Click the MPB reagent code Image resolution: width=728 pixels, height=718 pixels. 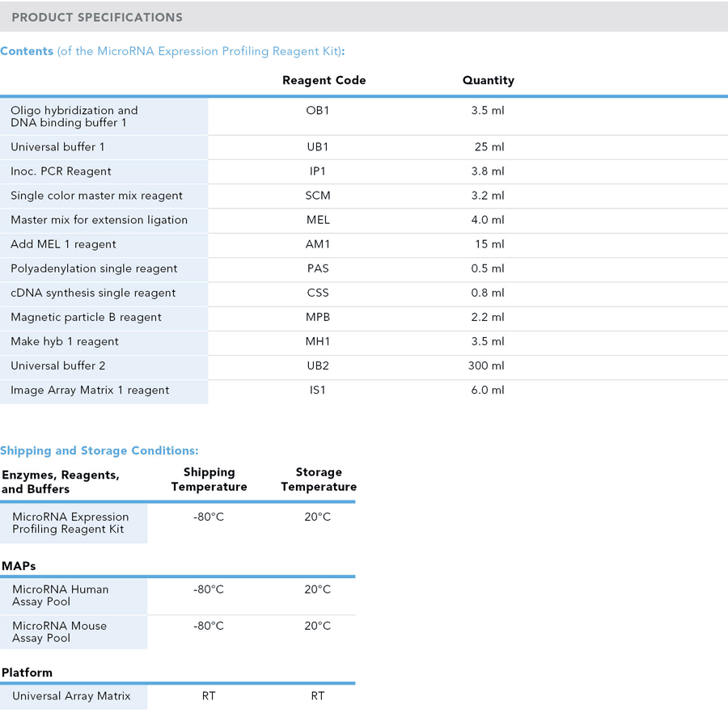tap(318, 318)
